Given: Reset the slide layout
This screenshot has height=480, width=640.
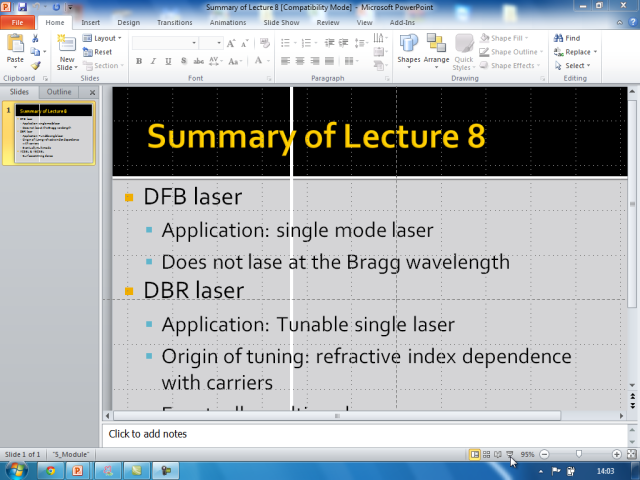Looking at the screenshot, I should tap(97, 52).
